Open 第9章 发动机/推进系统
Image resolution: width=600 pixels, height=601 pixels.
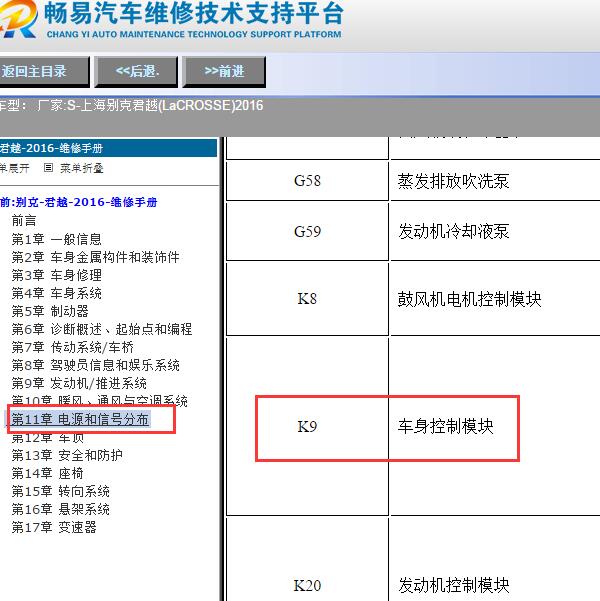click(x=79, y=383)
